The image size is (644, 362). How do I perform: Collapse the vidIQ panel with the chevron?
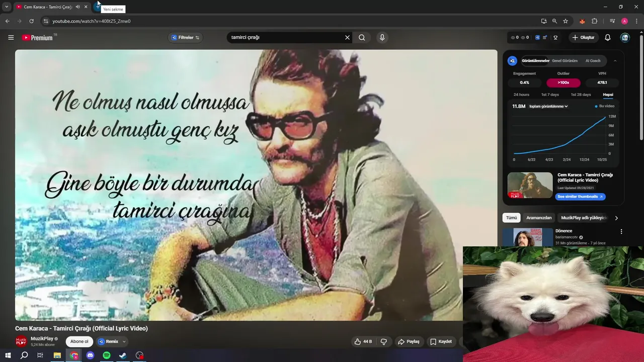(x=615, y=61)
